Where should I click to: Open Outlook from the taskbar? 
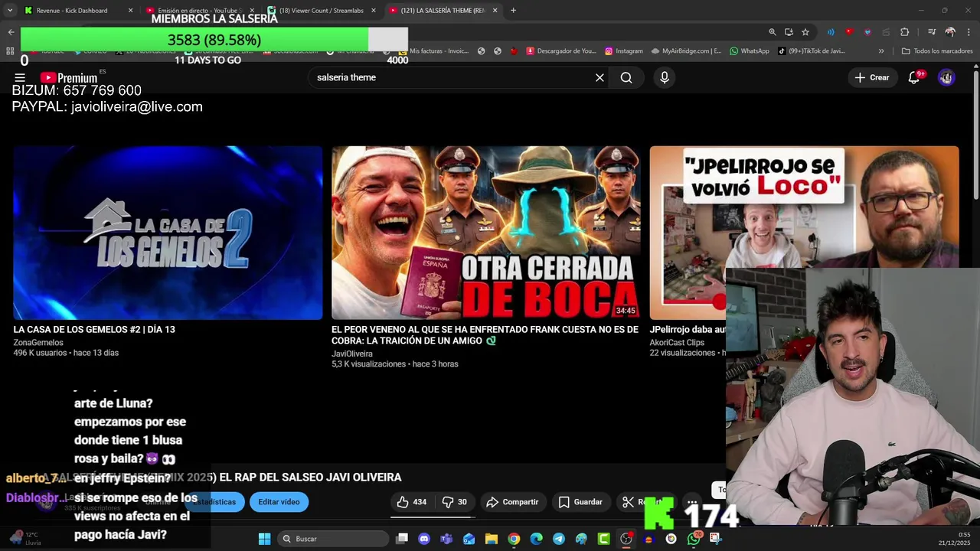pyautogui.click(x=469, y=539)
